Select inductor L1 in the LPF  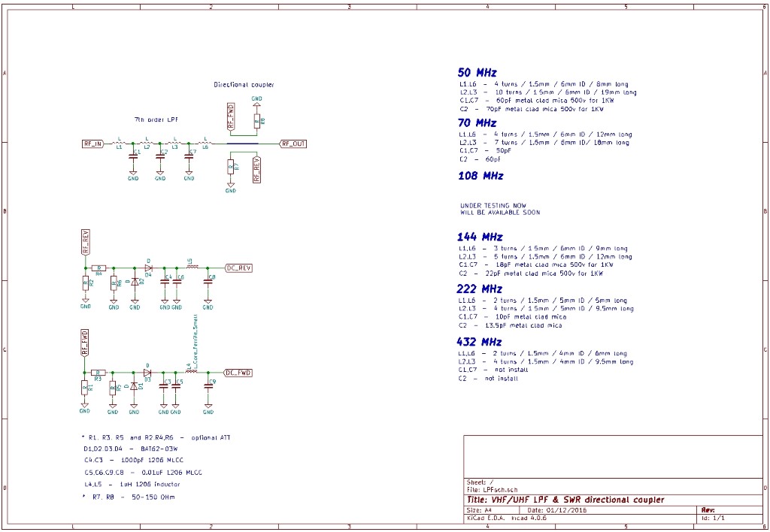click(x=119, y=143)
